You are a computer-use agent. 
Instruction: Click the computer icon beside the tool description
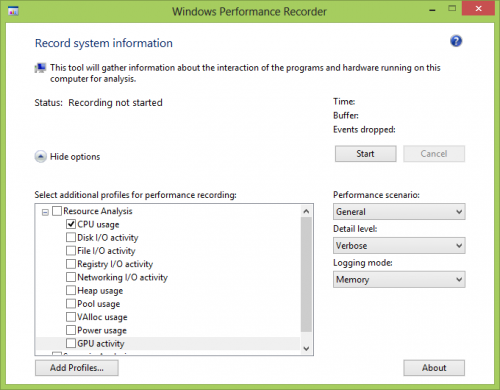point(40,68)
